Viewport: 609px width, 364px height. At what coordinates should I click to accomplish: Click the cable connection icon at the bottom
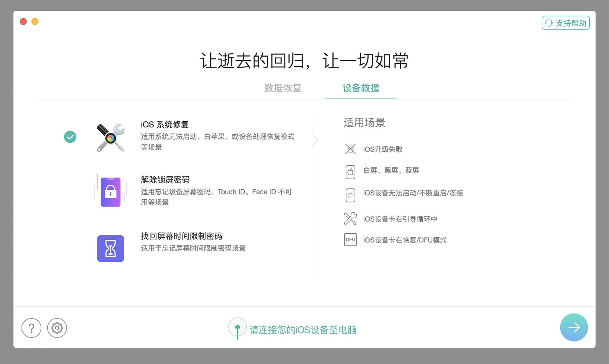pos(237,328)
